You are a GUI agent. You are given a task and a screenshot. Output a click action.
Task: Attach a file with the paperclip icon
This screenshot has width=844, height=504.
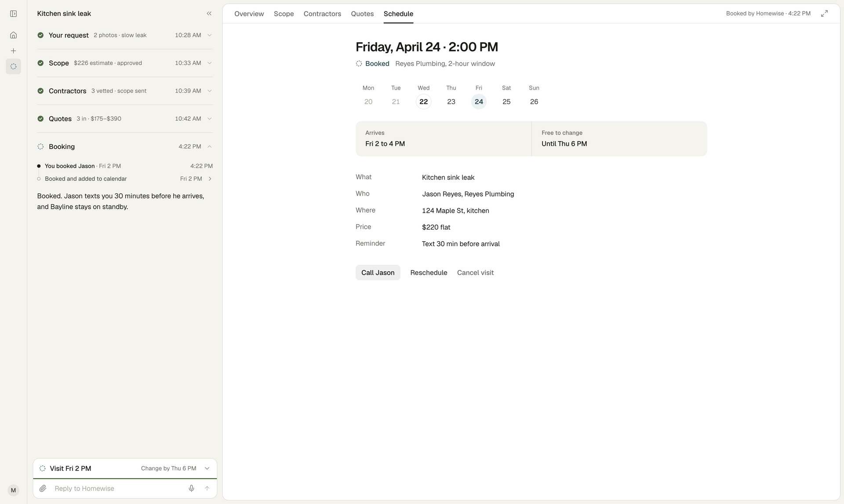coord(43,488)
